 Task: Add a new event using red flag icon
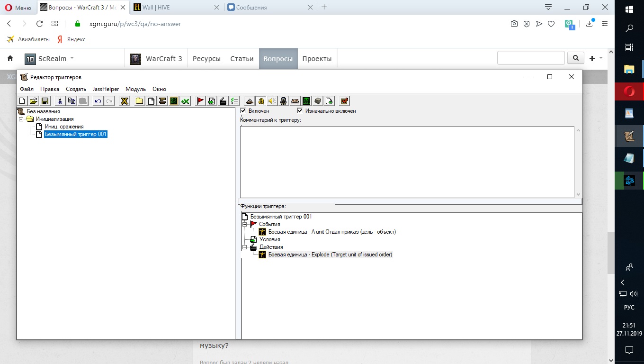pyautogui.click(x=200, y=100)
